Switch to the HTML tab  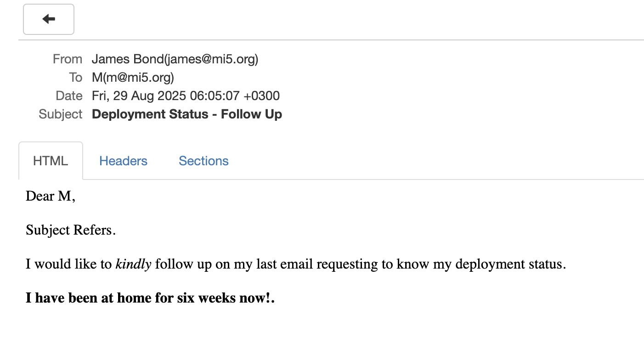coord(51,161)
